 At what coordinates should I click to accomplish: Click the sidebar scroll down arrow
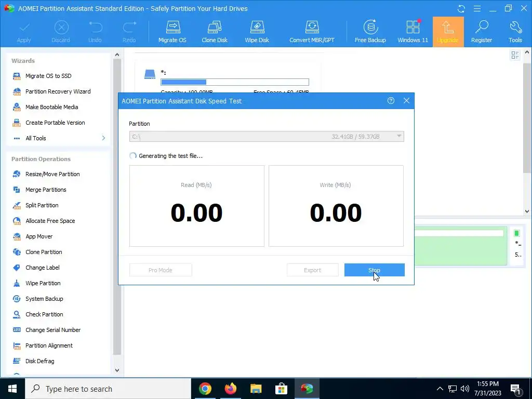coord(117,370)
